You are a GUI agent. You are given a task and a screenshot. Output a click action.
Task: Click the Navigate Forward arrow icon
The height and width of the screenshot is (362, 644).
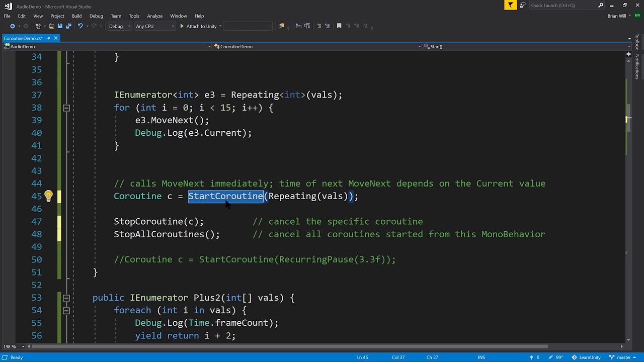point(25,26)
